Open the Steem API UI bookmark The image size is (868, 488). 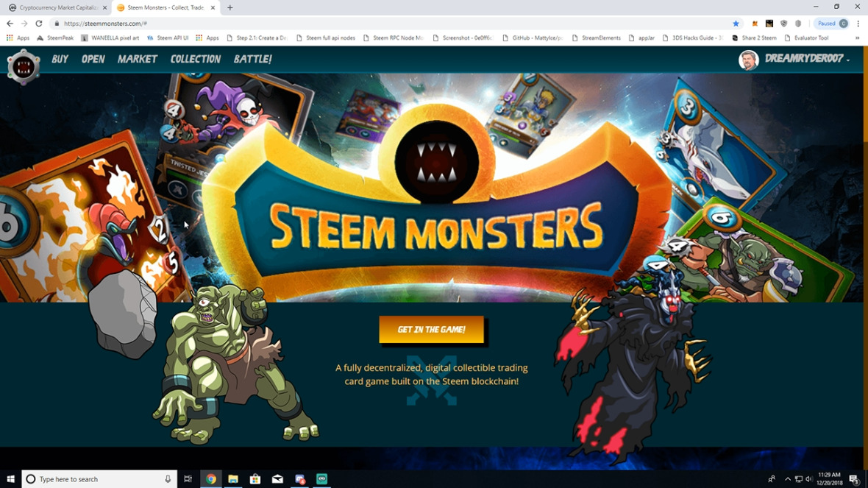(168, 38)
